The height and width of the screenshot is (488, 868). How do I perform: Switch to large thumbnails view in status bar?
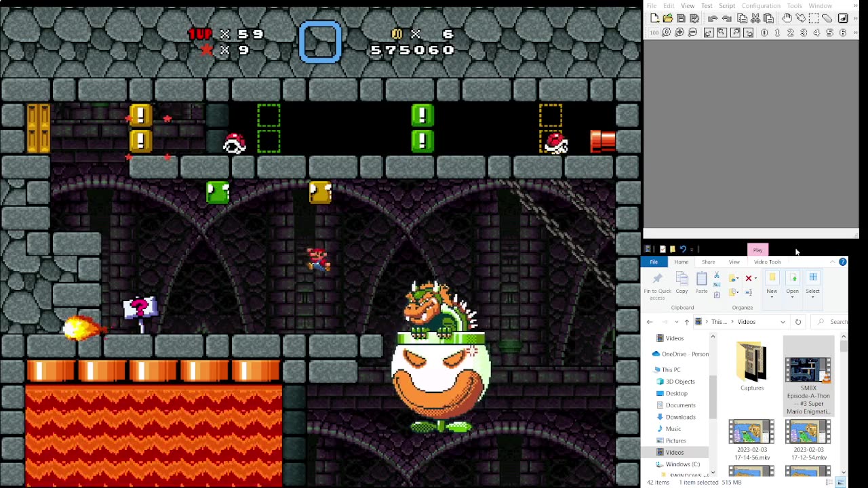point(840,483)
